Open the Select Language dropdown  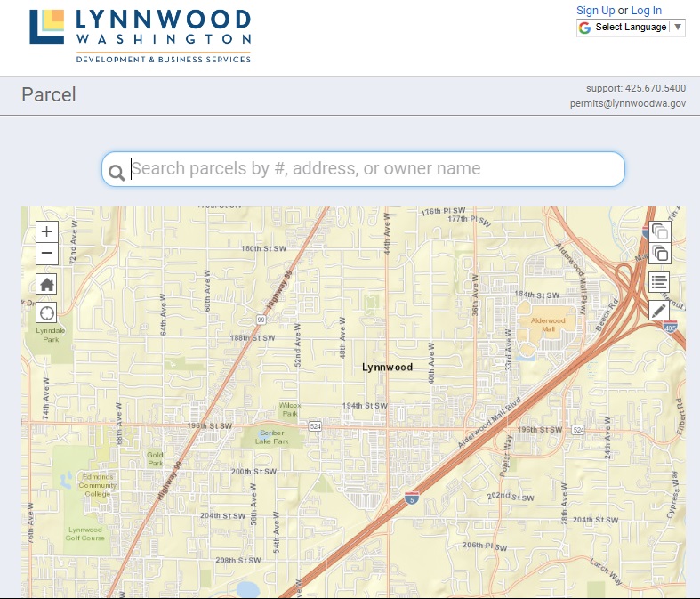click(631, 28)
